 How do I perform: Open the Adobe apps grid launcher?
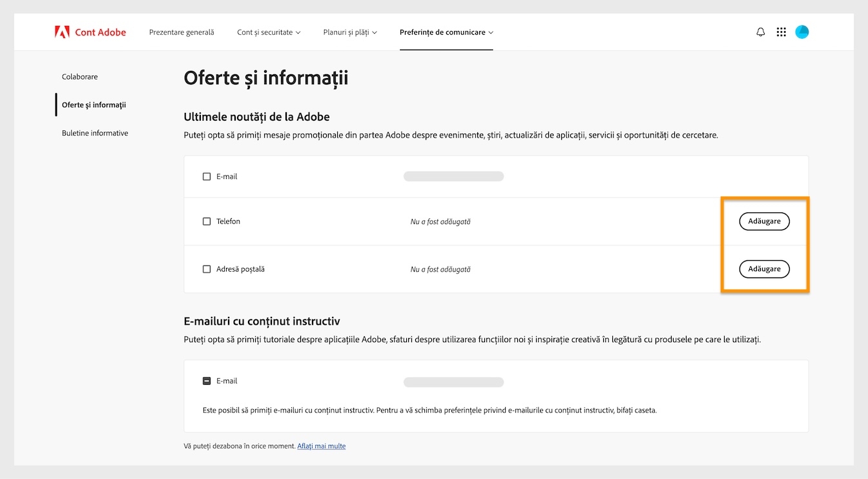click(781, 31)
